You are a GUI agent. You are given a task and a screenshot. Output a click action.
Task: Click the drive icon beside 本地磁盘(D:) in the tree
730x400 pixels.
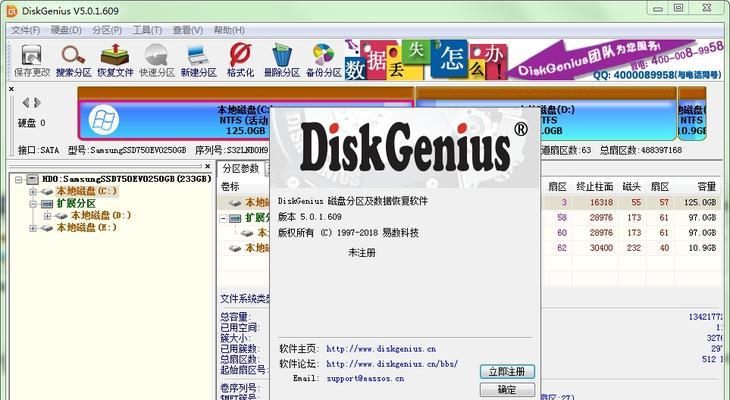[x=61, y=216]
